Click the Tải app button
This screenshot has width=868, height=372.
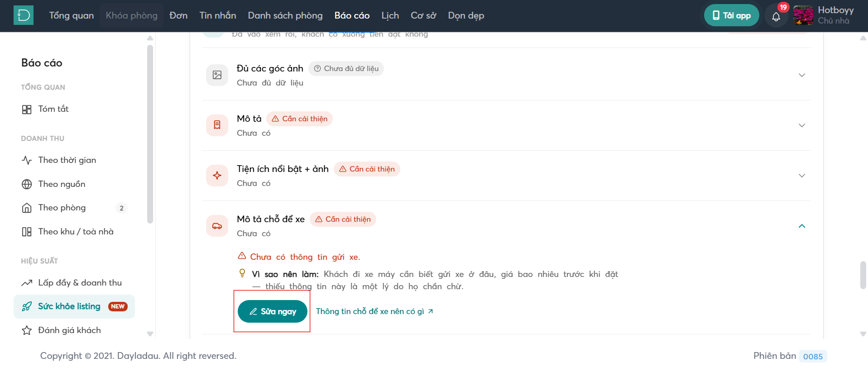732,15
